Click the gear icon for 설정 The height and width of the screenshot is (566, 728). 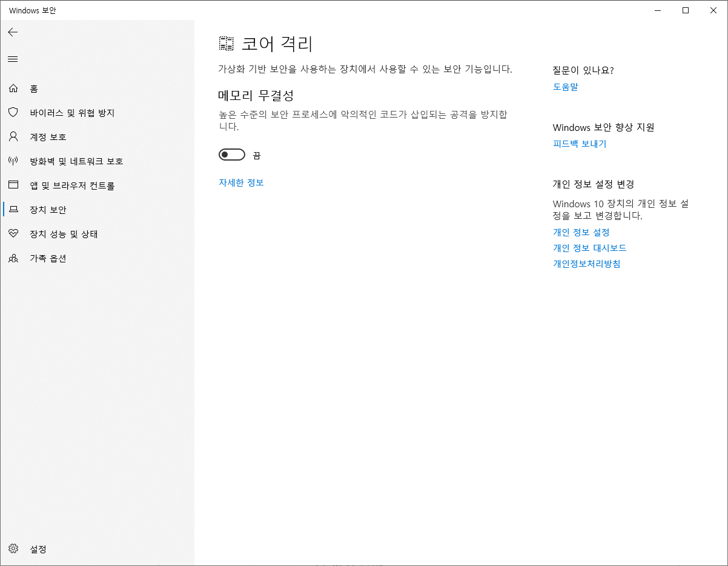click(13, 549)
